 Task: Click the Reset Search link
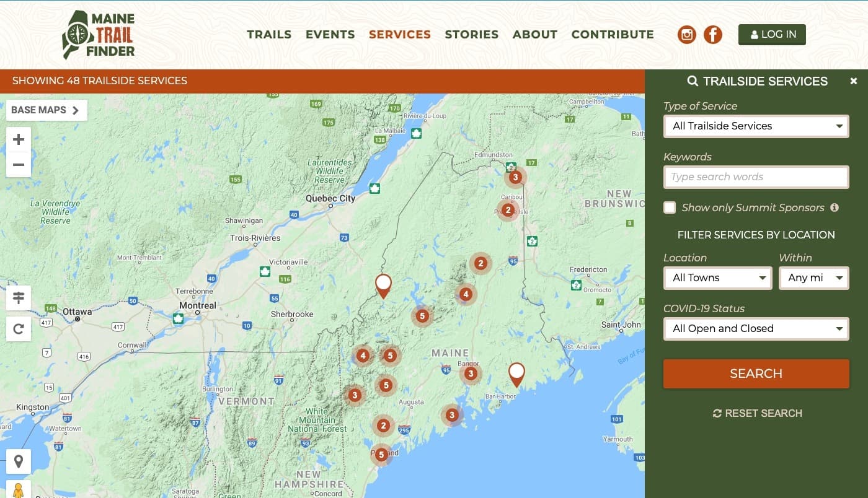click(x=757, y=413)
